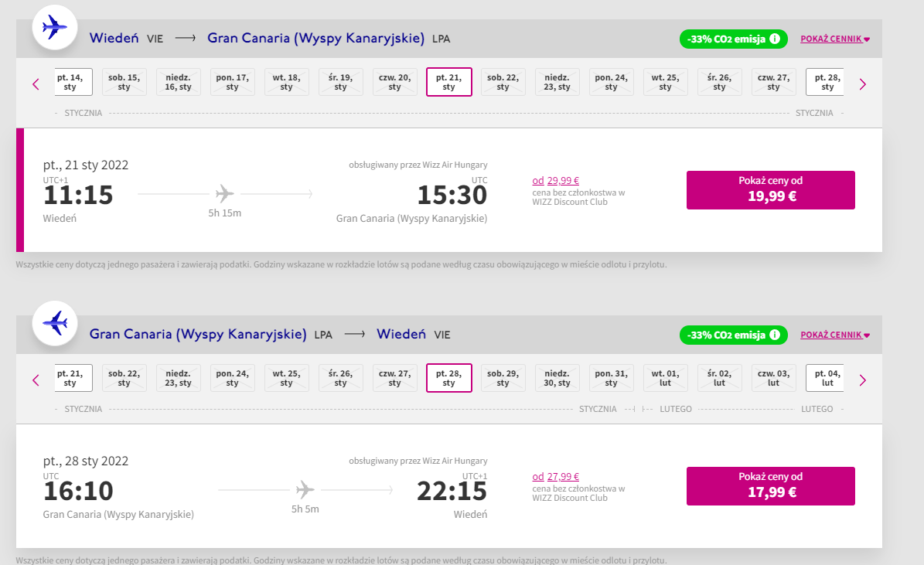Open the od 29,99 € price link
924x565 pixels.
(x=556, y=181)
